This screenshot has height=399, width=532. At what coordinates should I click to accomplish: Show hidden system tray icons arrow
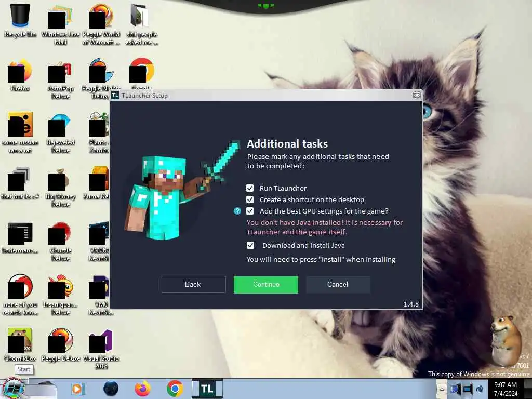coord(442,389)
